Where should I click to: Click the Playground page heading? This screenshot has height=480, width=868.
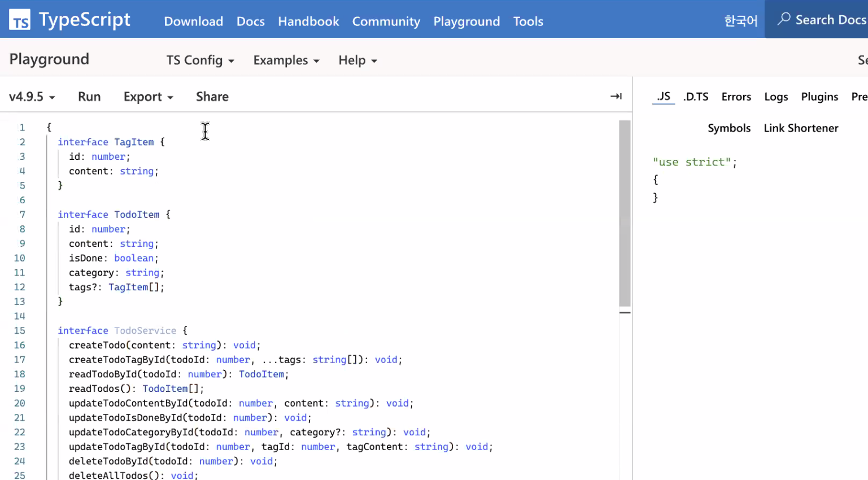click(49, 59)
